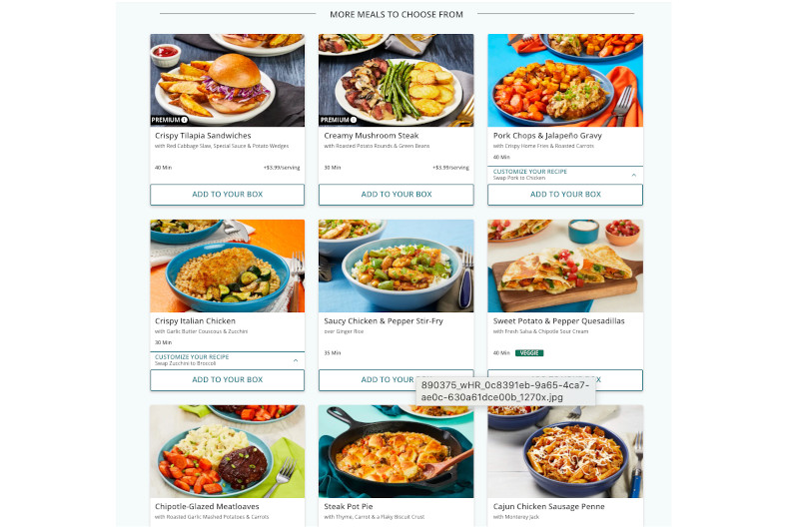The image size is (799, 532).
Task: Collapse Pork Chops customize recipe chevron
Action: click(634, 175)
